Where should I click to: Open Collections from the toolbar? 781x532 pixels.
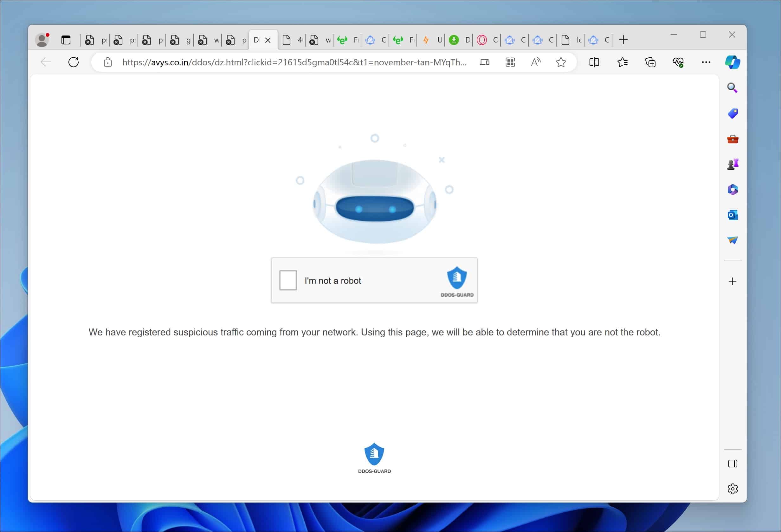(650, 62)
